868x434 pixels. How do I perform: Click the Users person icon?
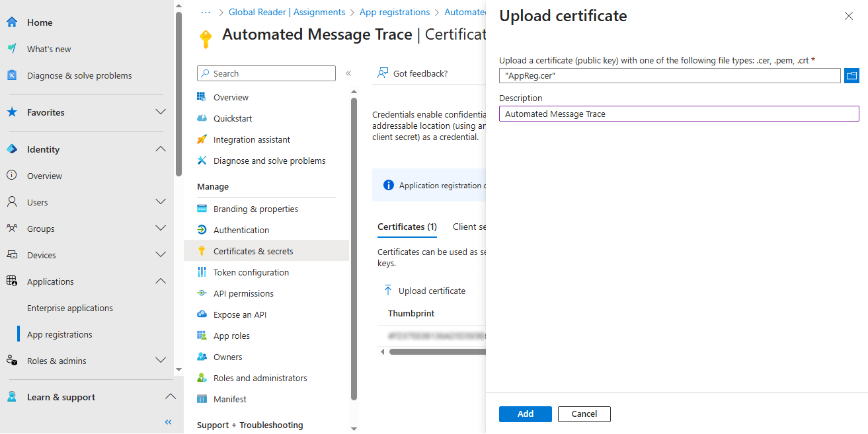click(12, 202)
